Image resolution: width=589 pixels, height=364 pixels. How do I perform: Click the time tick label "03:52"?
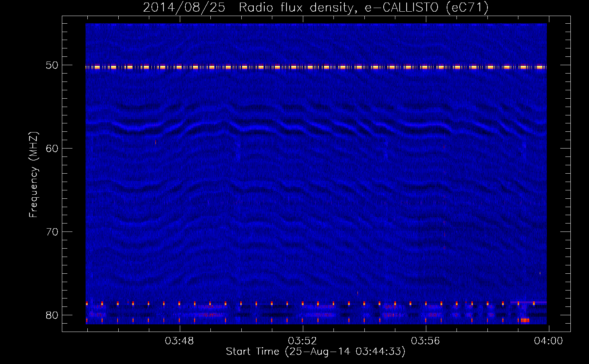click(303, 341)
